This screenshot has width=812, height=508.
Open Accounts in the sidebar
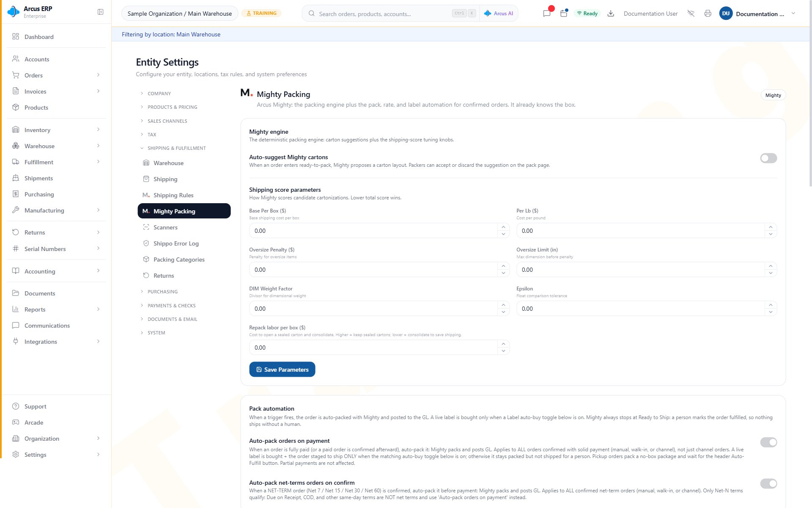[x=56, y=59]
